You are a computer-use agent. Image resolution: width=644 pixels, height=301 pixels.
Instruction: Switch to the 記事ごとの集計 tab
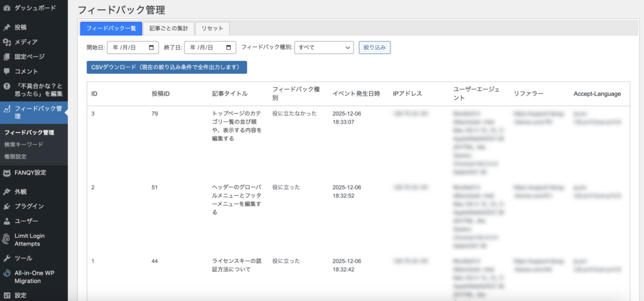coord(168,28)
